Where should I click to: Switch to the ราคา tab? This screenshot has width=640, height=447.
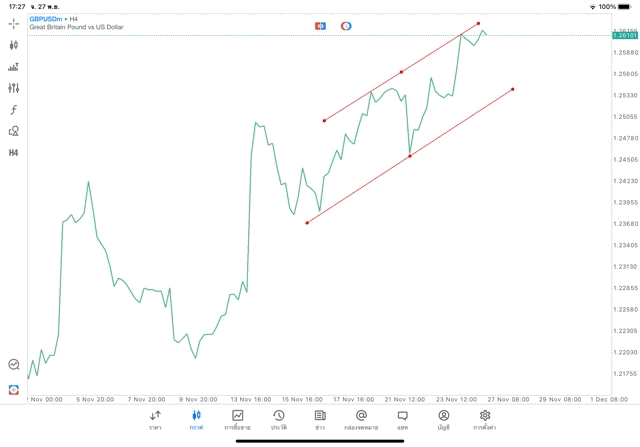click(x=155, y=419)
